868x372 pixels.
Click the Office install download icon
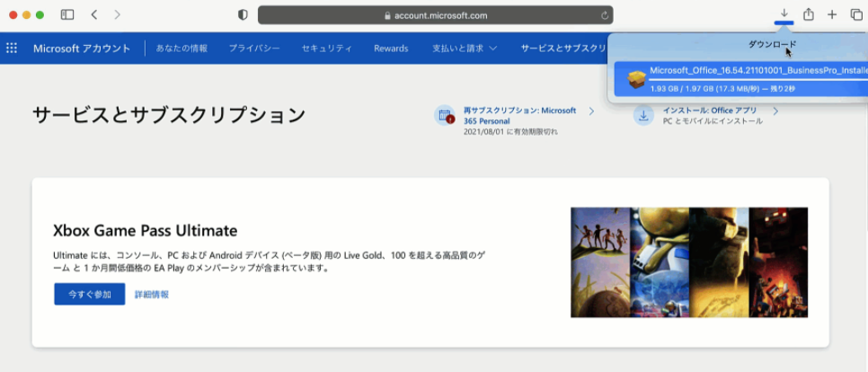tap(643, 115)
